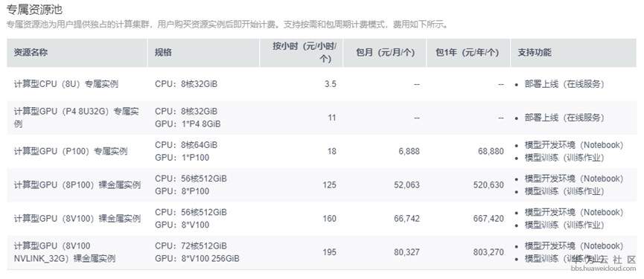
Task: Click the 包月（元/月/个）column header
Action: [x=385, y=53]
